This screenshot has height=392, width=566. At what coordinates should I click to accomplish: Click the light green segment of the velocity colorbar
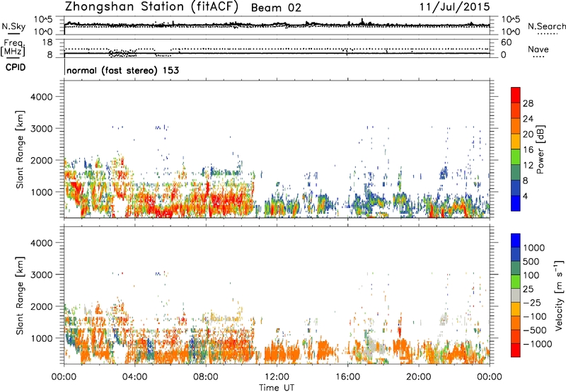click(516, 282)
